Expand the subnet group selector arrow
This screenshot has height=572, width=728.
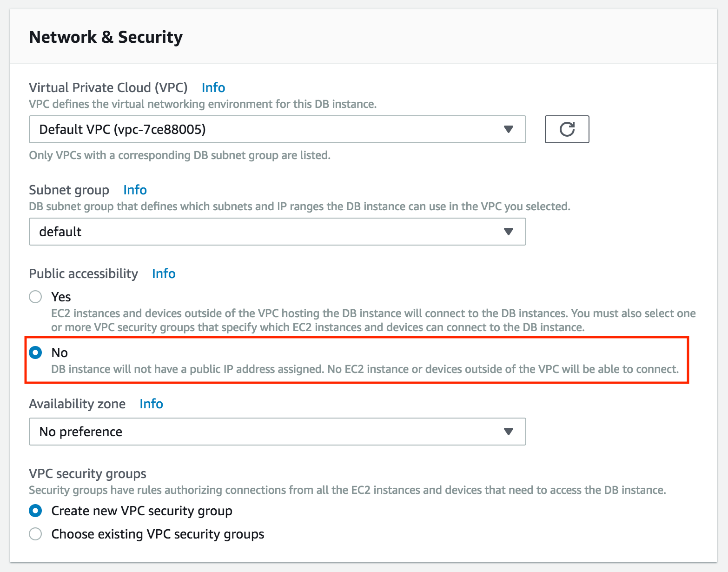[509, 232]
